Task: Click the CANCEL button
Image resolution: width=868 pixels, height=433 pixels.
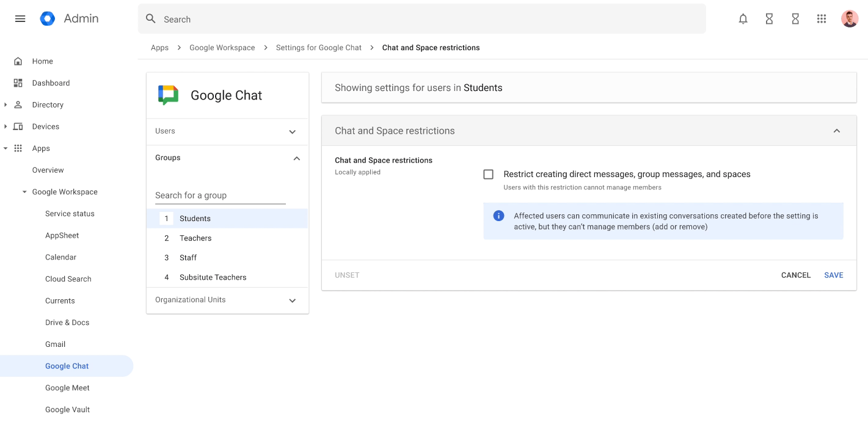Action: pos(796,275)
